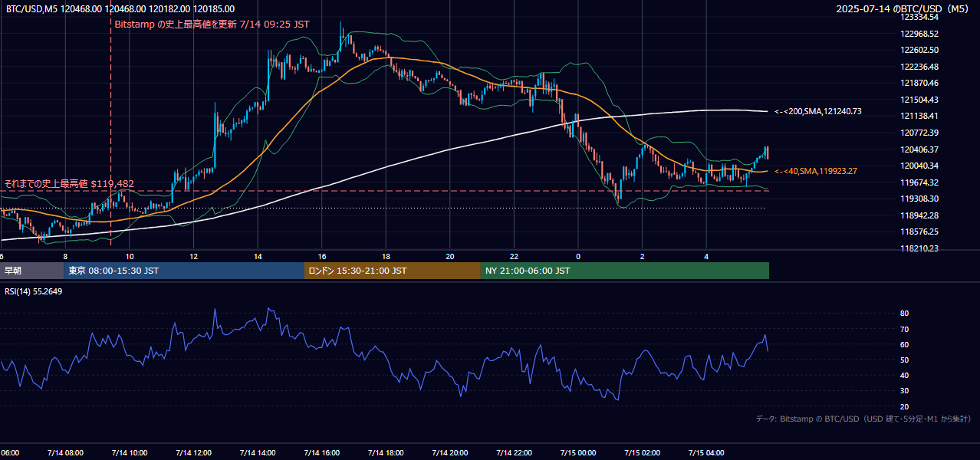Click RSI scale value 30
The image size is (980, 460).
tap(904, 390)
